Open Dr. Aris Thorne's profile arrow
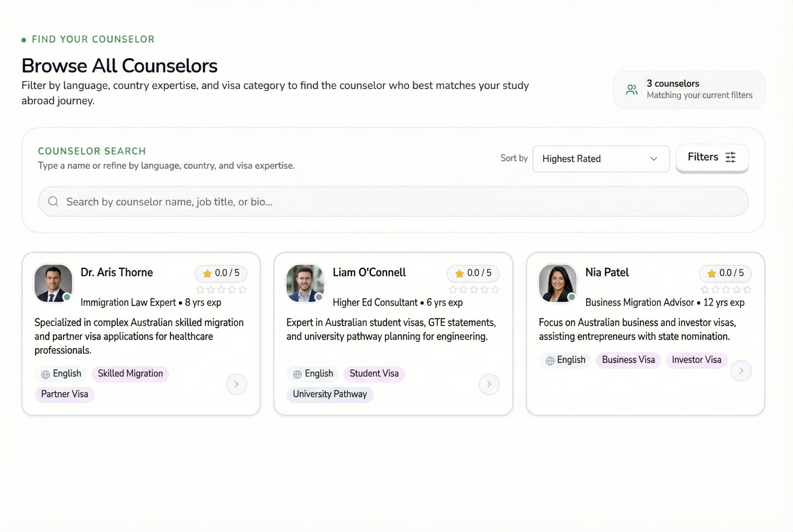793x532 pixels. point(237,384)
